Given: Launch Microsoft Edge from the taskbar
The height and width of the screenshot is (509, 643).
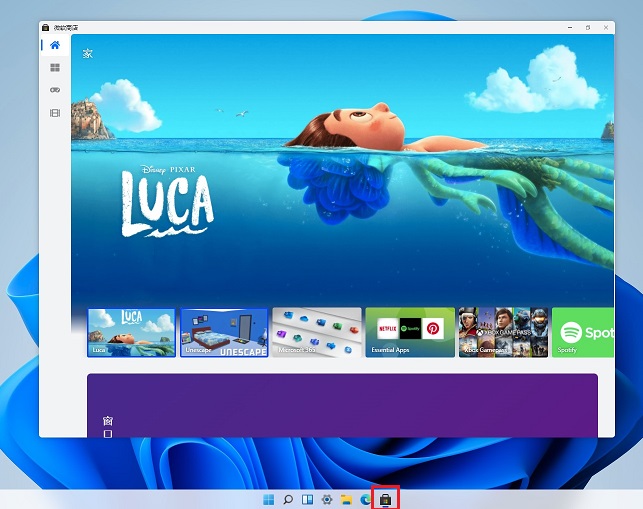Looking at the screenshot, I should click(365, 499).
